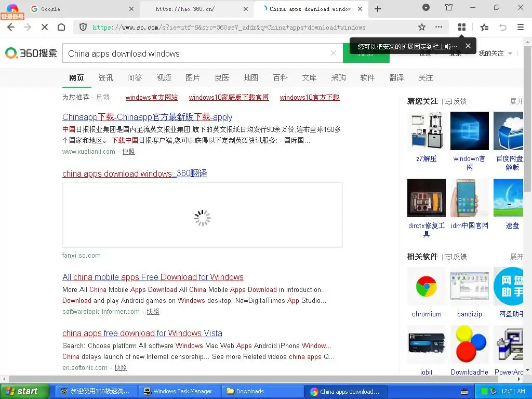Go back using the browser back arrow
This screenshot has height=399, width=532.
pyautogui.click(x=11, y=27)
